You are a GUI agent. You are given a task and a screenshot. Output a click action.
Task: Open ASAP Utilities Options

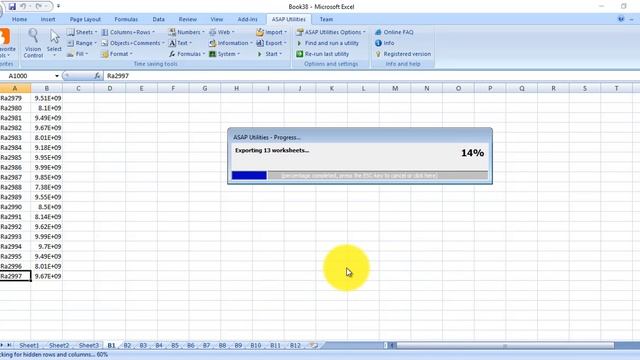pos(331,32)
